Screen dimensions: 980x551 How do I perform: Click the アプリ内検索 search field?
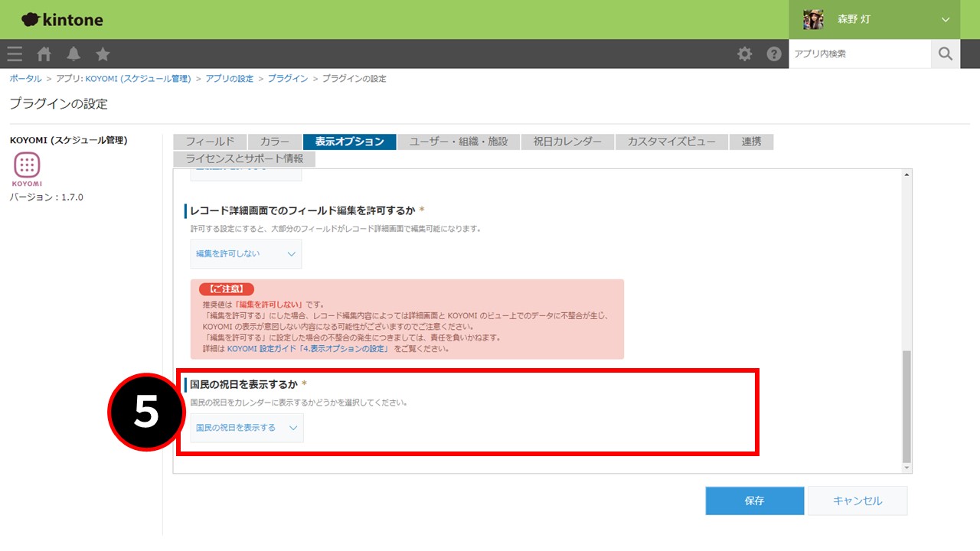tap(860, 54)
